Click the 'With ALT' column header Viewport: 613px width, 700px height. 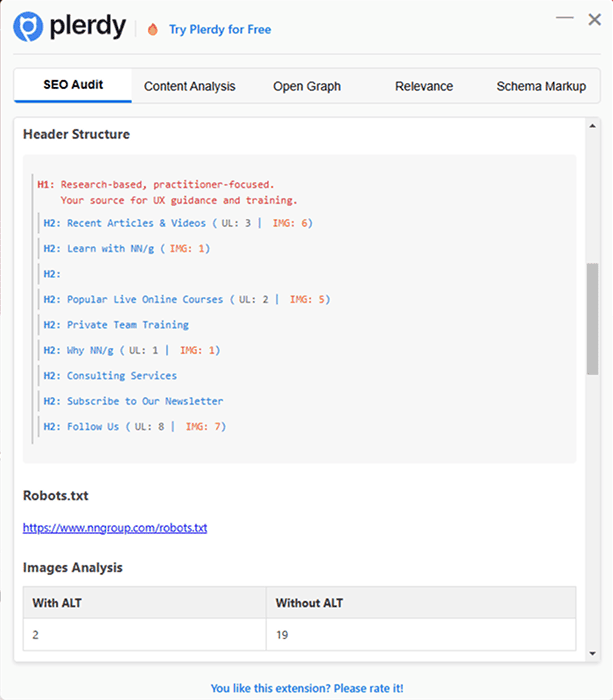pos(57,603)
